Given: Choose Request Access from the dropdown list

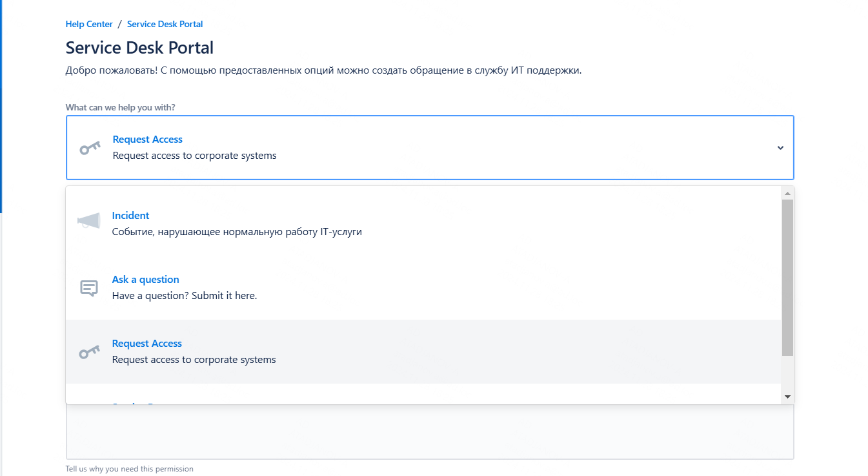Looking at the screenshot, I should pos(423,351).
